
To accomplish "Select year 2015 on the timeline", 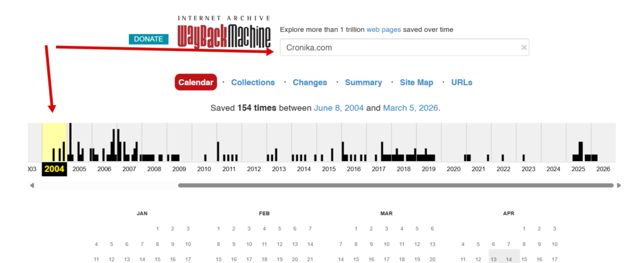I will coord(328,169).
